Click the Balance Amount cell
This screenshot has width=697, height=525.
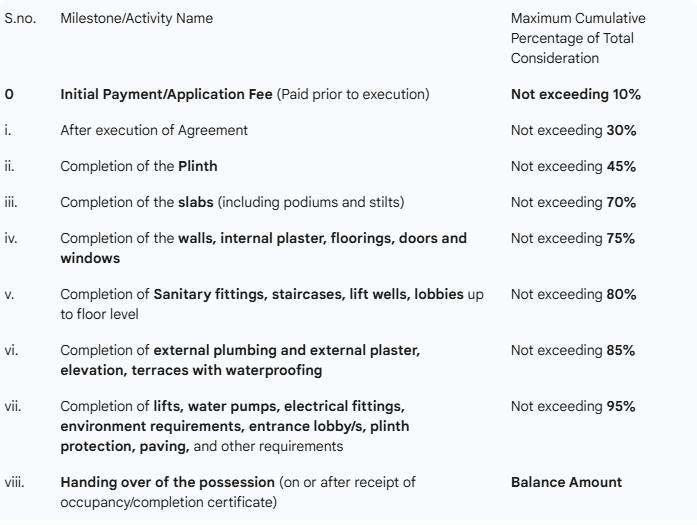(566, 482)
